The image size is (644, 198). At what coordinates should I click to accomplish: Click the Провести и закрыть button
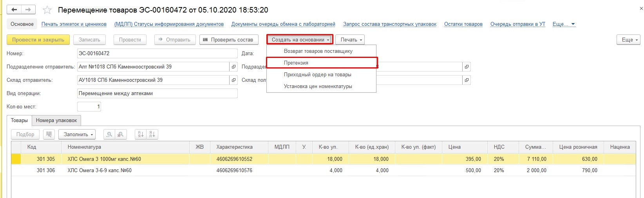click(38, 40)
